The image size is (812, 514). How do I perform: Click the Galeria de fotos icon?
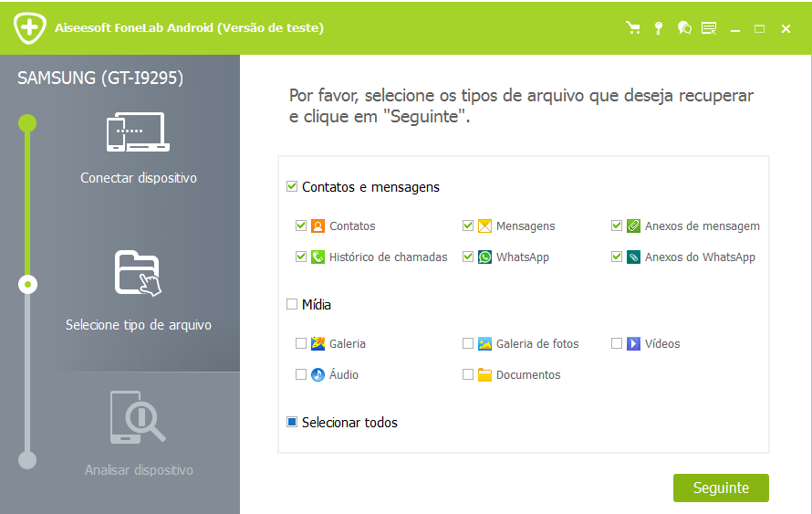(x=484, y=344)
